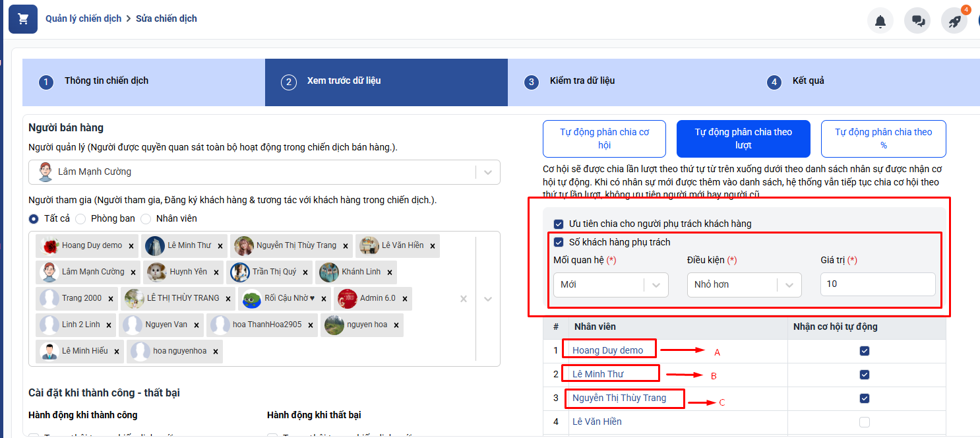The height and width of the screenshot is (438, 980).
Task: Uncheck 'Số khách hàng phụ trách' checkbox
Action: (559, 242)
